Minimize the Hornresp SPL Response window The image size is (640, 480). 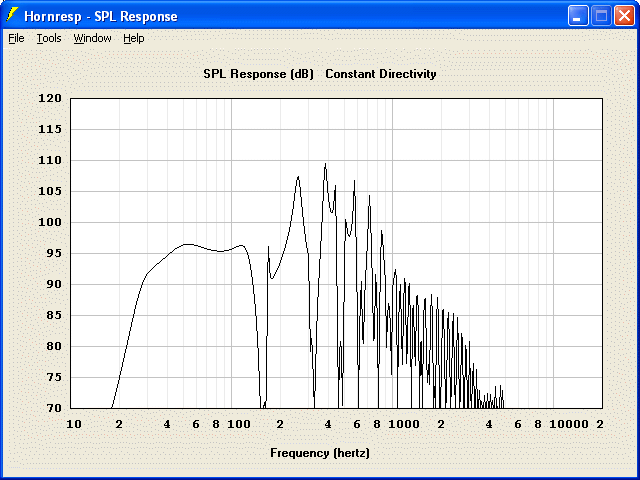coord(578,16)
